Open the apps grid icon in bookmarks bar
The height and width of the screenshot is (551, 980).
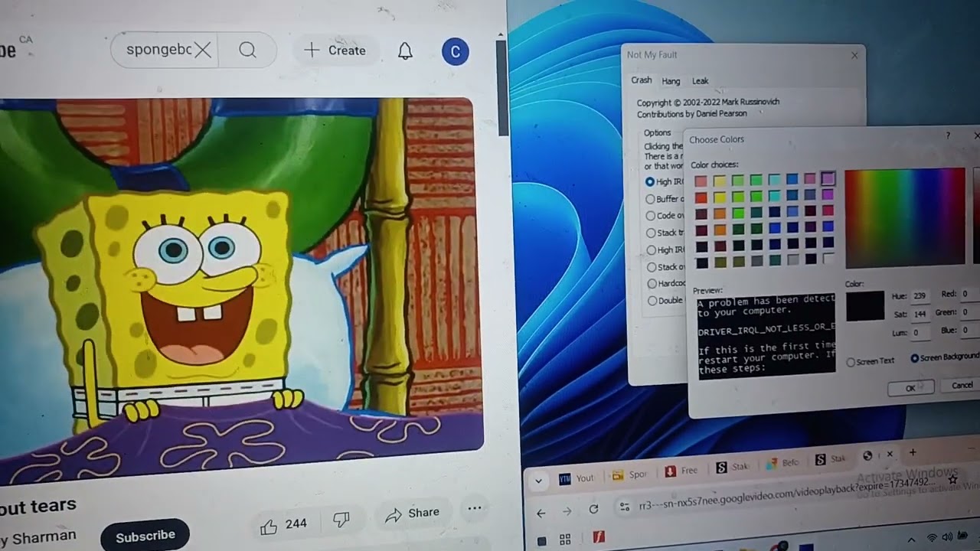pyautogui.click(x=565, y=540)
